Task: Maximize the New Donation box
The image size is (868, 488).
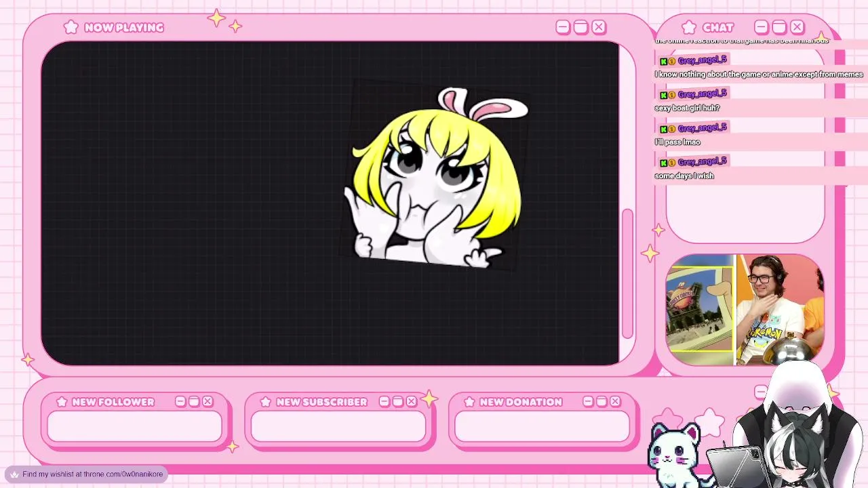Action: pos(601,402)
